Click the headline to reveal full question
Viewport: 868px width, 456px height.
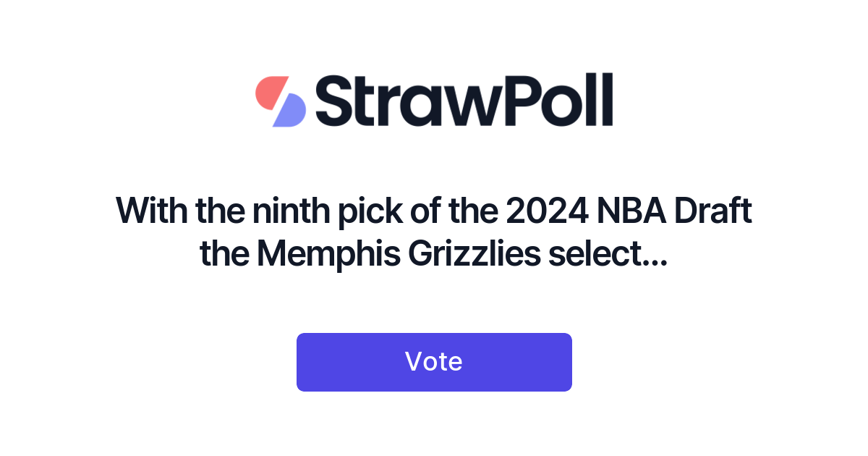(x=434, y=232)
